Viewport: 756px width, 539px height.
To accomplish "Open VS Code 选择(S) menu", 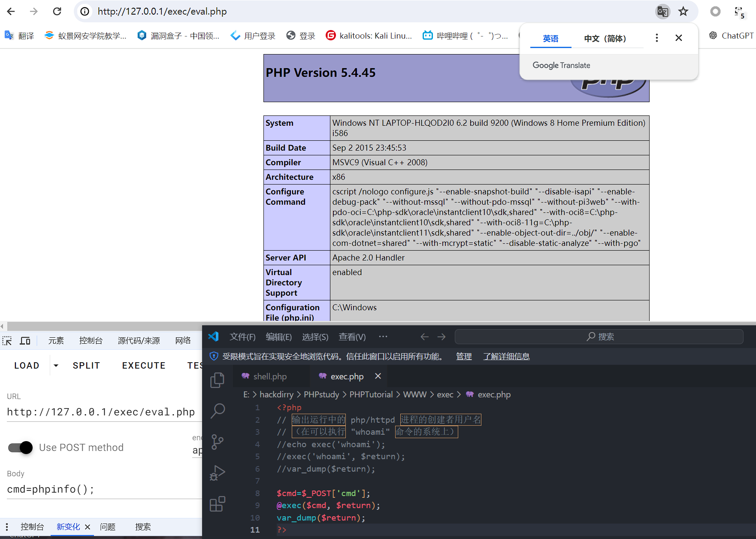I will 315,337.
